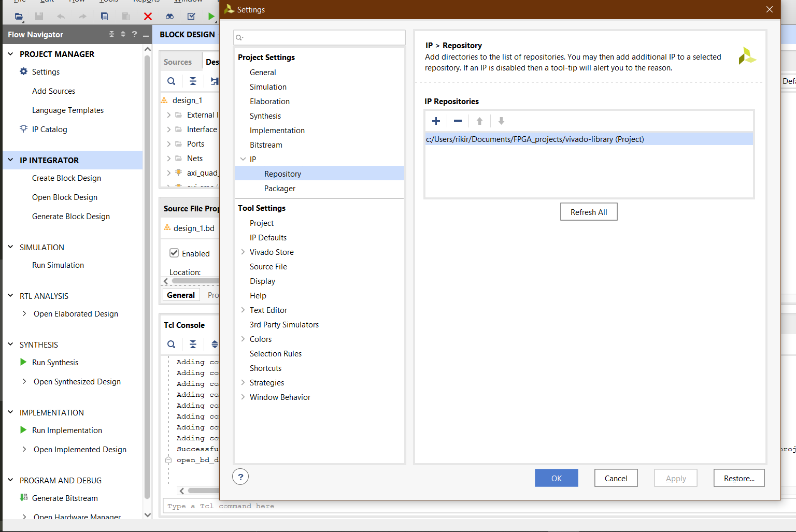Click Run Implementation in Flow Navigator

point(67,430)
